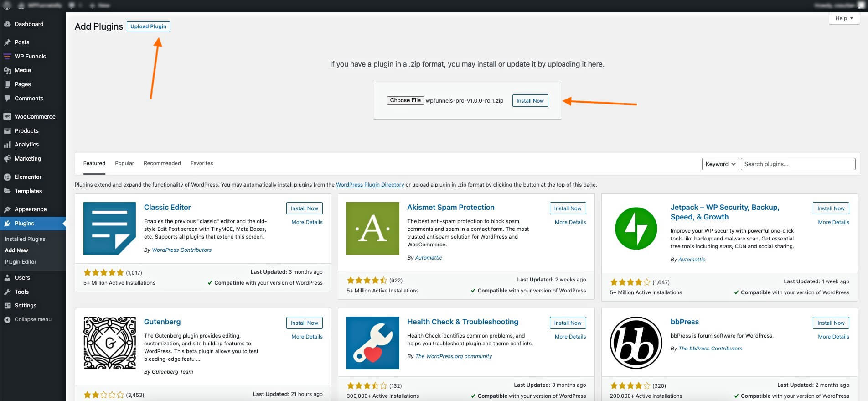Screen dimensions: 868x401
Task: Switch to the Favorites tab
Action: (202, 163)
